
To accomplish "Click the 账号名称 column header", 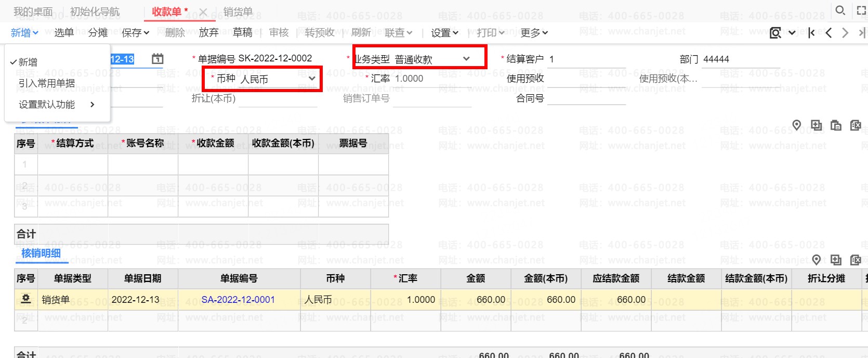I will click(x=143, y=143).
